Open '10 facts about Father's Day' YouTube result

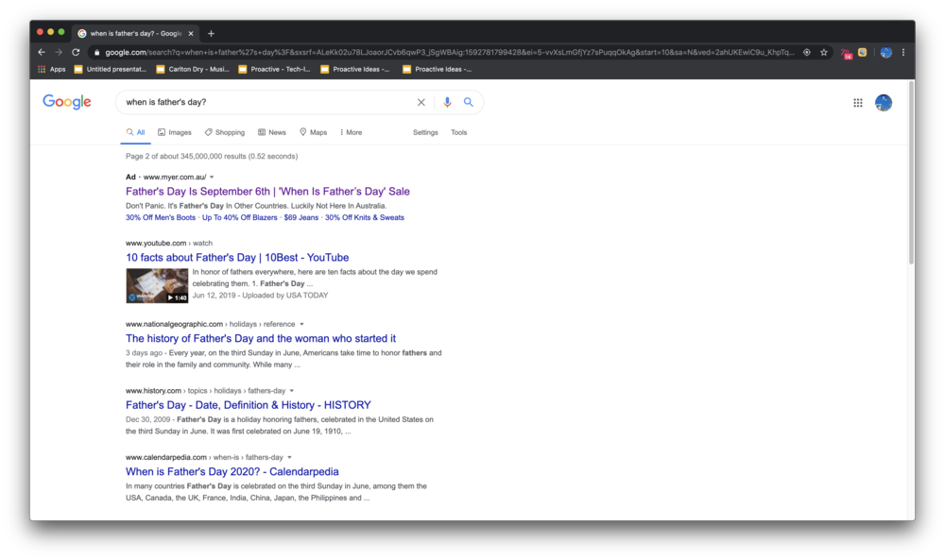237,258
